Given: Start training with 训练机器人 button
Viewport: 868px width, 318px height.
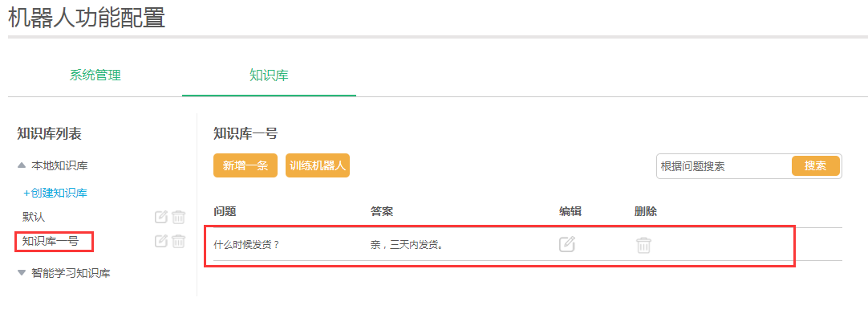Looking at the screenshot, I should (318, 165).
